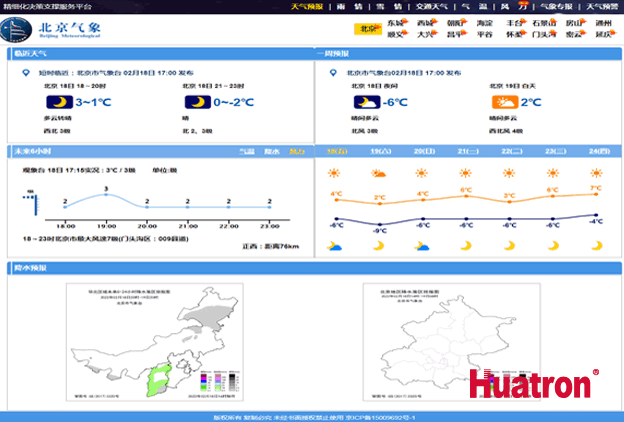This screenshot has width=624, height=422.
Task: Click the night-cloud icon for 18日 18~20时
Action: click(59, 102)
